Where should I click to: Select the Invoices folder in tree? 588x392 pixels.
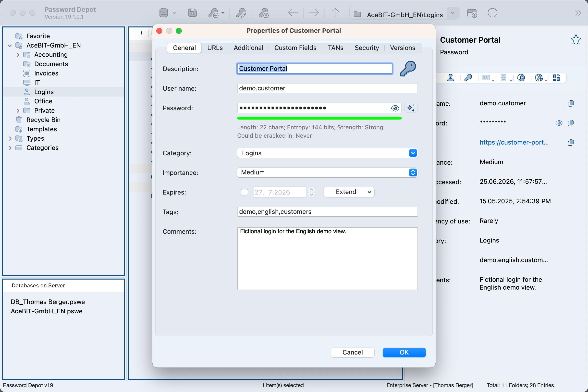tap(46, 73)
